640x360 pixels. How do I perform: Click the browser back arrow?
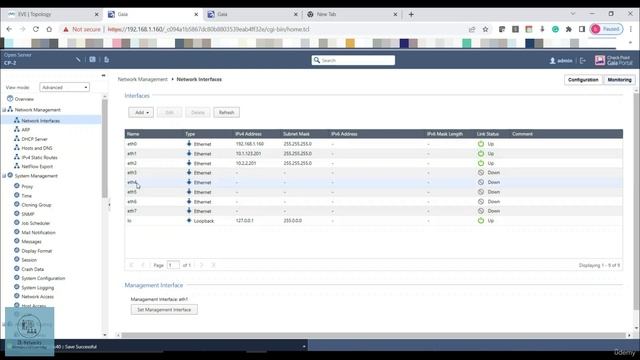coord(9,29)
